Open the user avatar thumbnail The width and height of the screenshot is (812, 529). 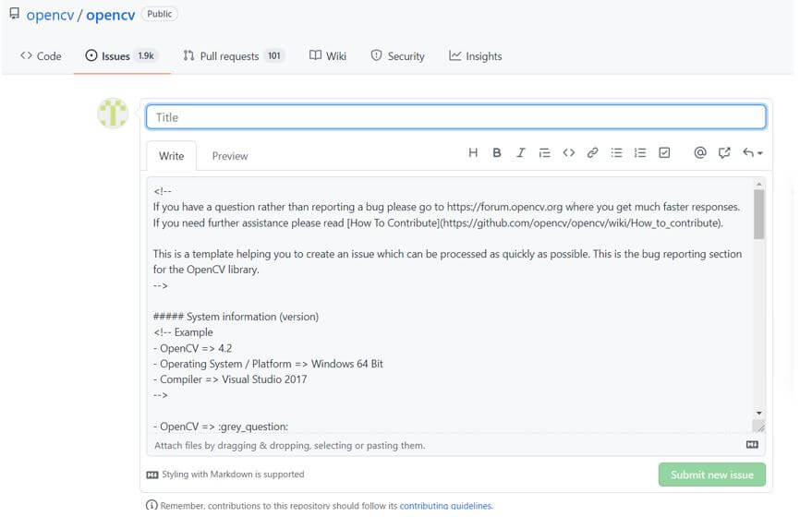pyautogui.click(x=113, y=113)
